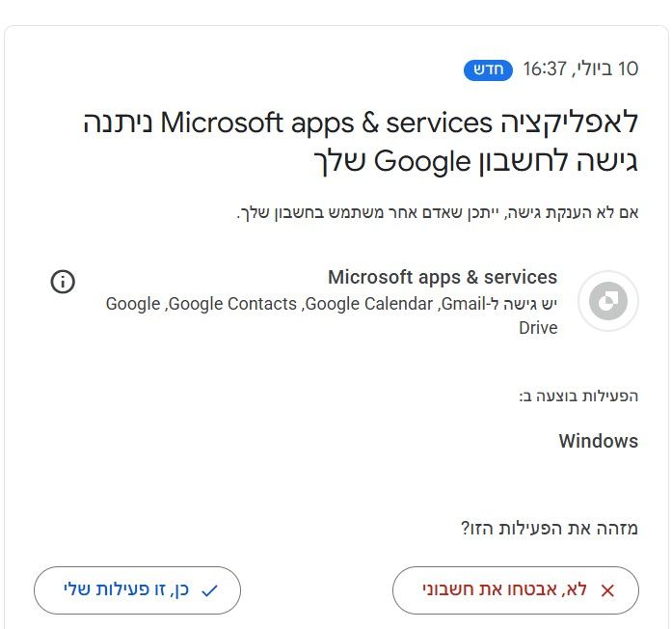Select the Windows device label
This screenshot has height=629, width=672.
pos(599,441)
